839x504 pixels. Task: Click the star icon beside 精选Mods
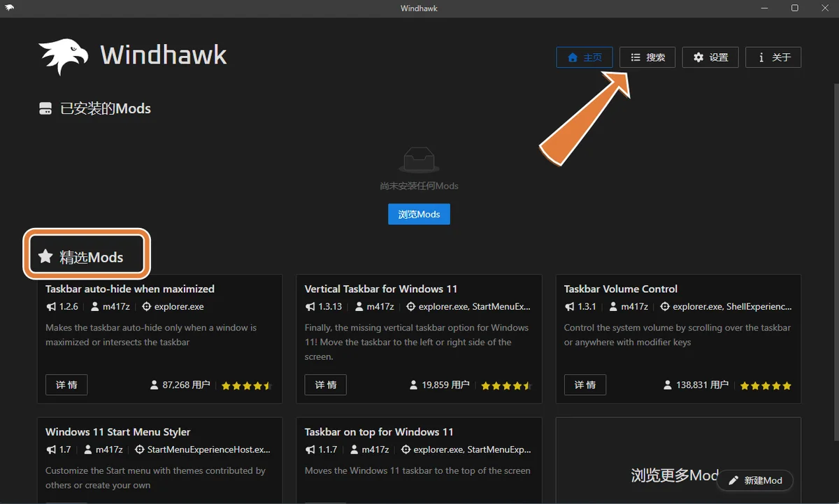tap(45, 257)
